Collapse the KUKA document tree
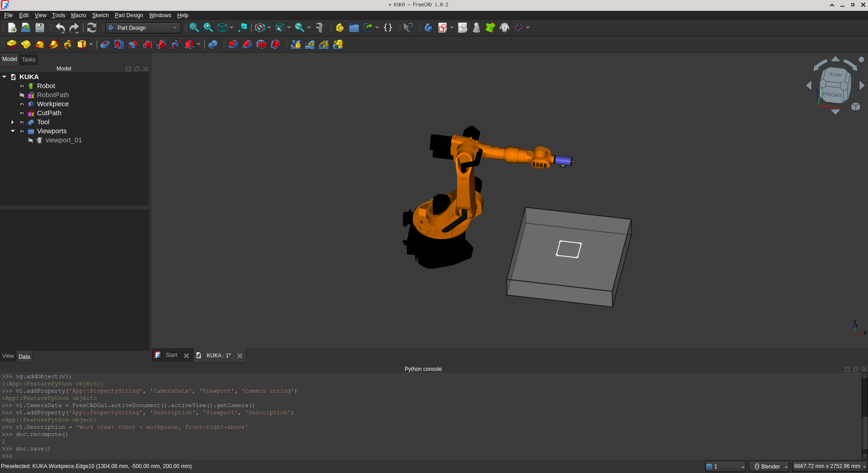The width and height of the screenshot is (868, 473). 4,77
